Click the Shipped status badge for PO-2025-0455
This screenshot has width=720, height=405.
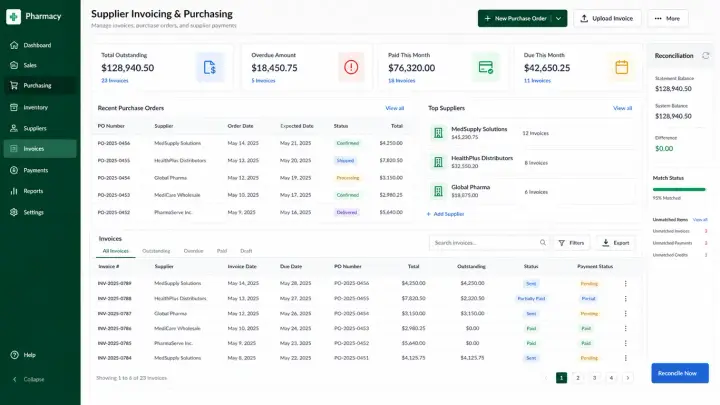pyautogui.click(x=345, y=161)
